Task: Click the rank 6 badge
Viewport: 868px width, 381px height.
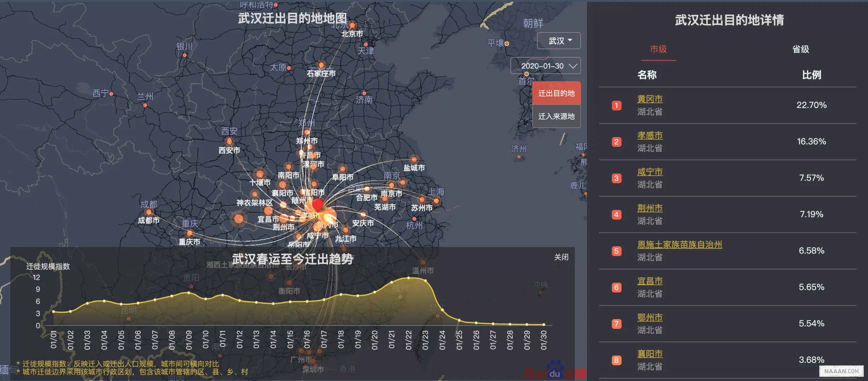Action: [616, 287]
